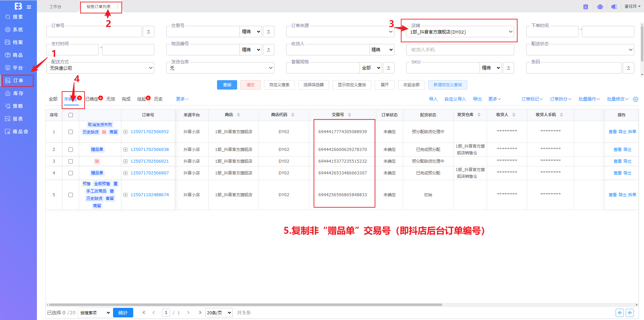
Task: Click the clipboard icon in top bar
Action: tap(586, 7)
